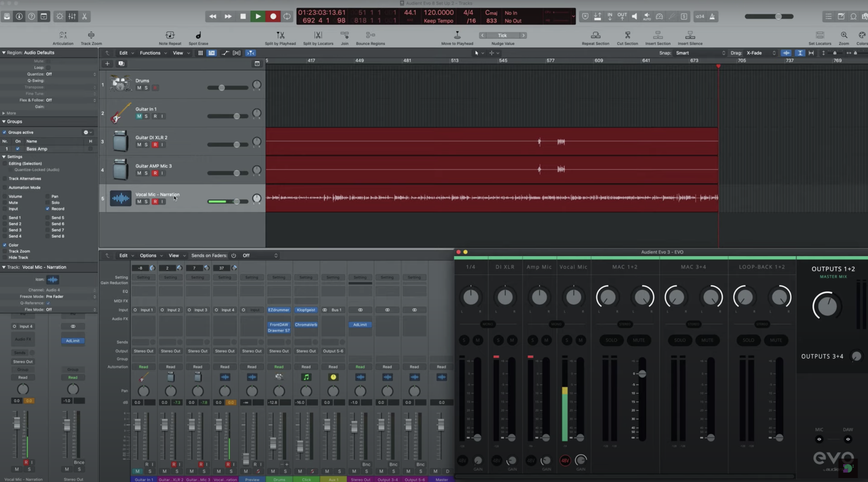
Task: Toggle input monitoring on Guitar AMP Mic 3
Action: (x=162, y=173)
